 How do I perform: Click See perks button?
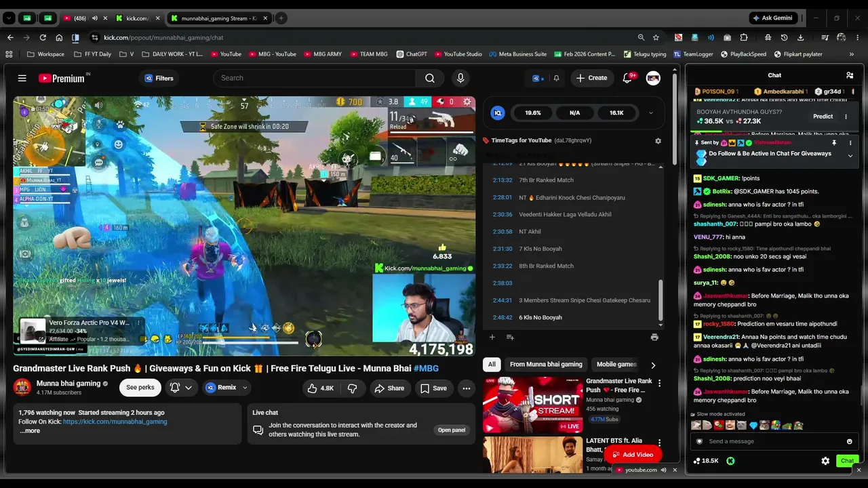click(x=140, y=388)
